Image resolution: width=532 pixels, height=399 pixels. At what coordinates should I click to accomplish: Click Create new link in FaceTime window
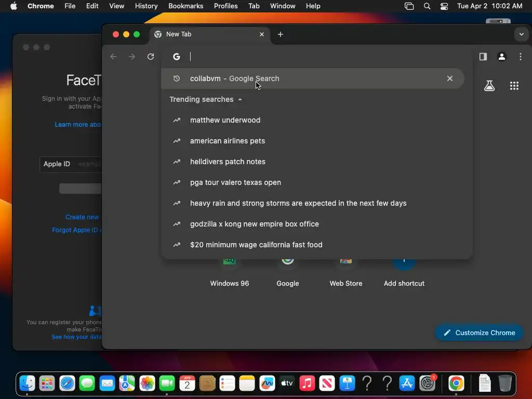tap(83, 217)
